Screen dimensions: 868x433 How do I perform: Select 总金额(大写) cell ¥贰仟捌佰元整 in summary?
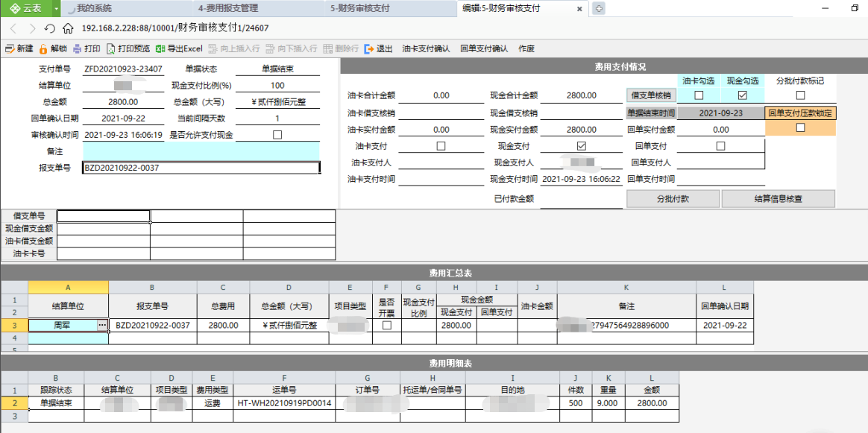click(x=289, y=325)
